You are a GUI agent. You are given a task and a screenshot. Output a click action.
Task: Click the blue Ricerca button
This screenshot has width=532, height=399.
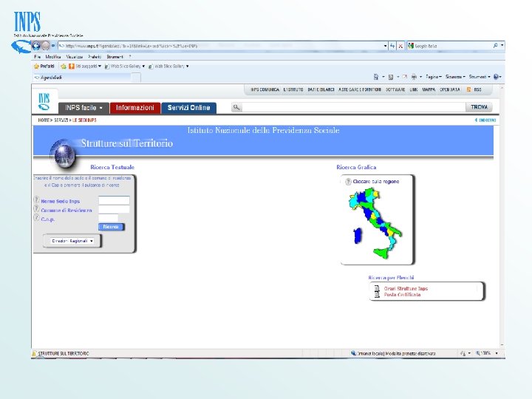tap(111, 227)
